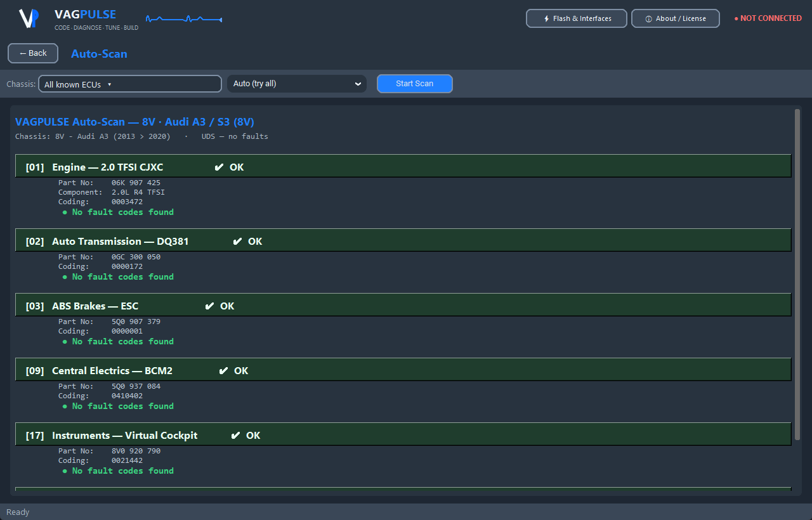The image size is (812, 520).
Task: Click part number 8V0 920 790
Action: (x=136, y=452)
